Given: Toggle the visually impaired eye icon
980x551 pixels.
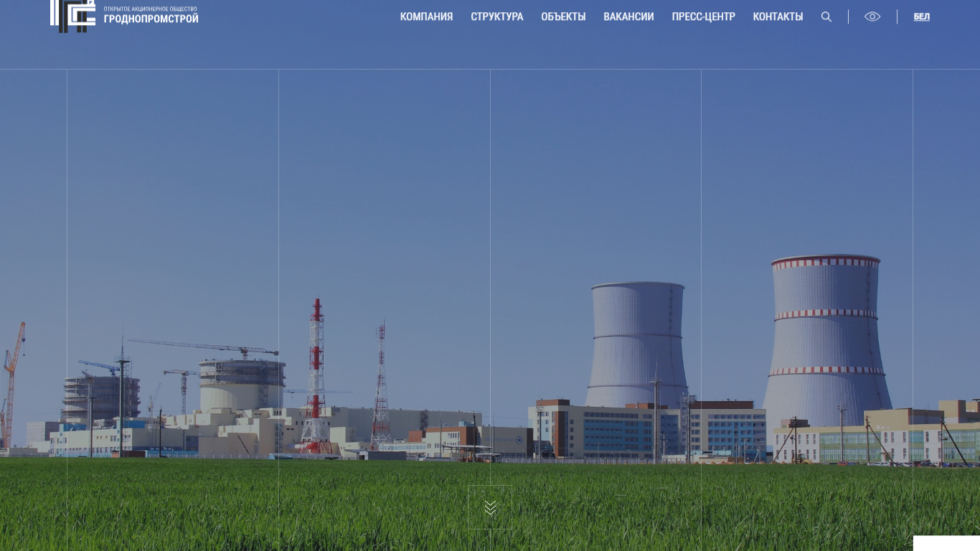Looking at the screenshot, I should (872, 17).
